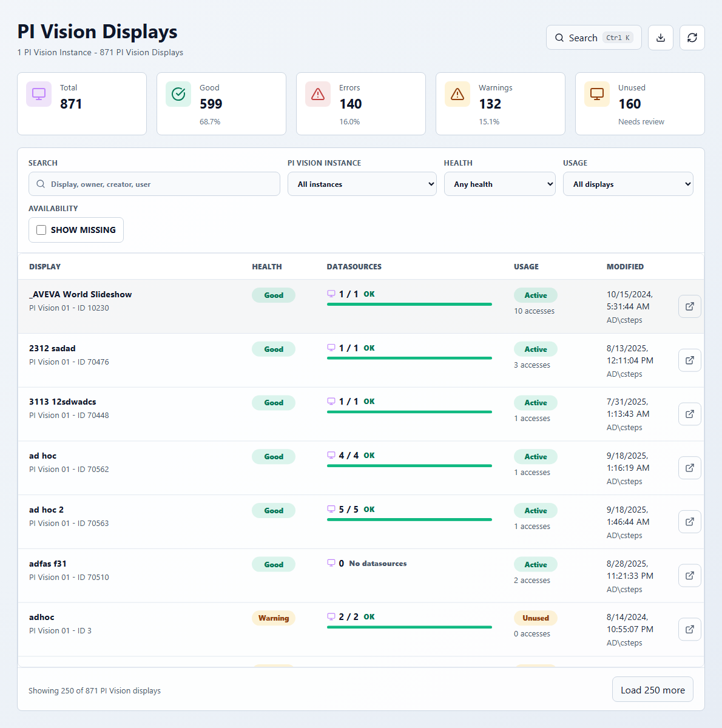Click the 10 accesses text
722x728 pixels.
pyautogui.click(x=535, y=311)
